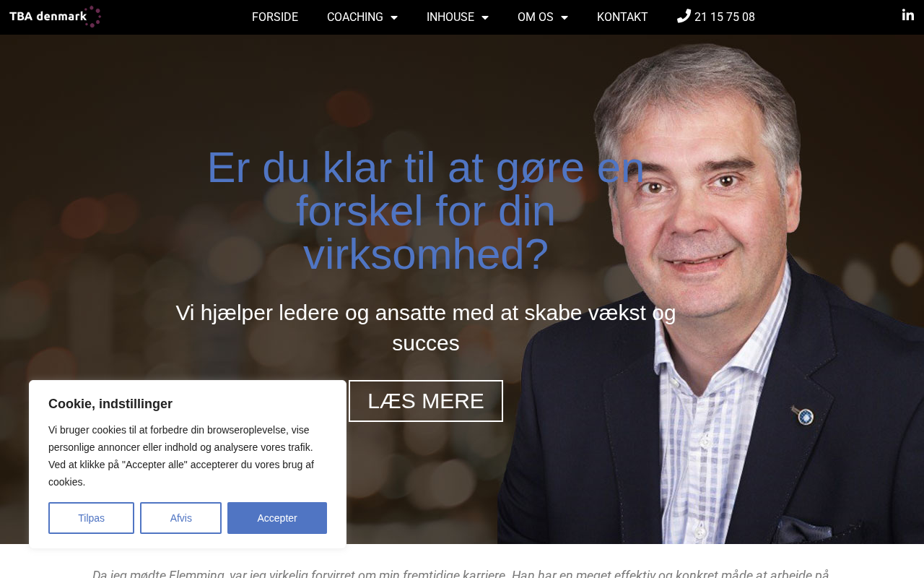Viewport: 924px width, 578px height.
Task: Expand the Inhouse menu arrow
Action: [x=485, y=17]
